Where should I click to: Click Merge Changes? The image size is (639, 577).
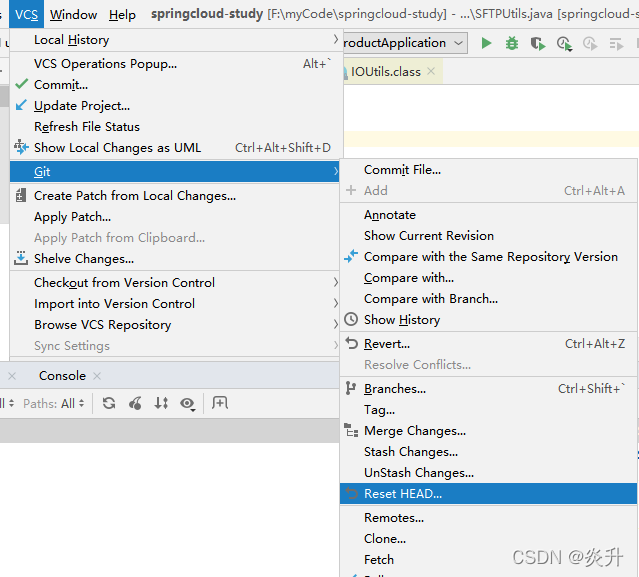(x=488, y=431)
